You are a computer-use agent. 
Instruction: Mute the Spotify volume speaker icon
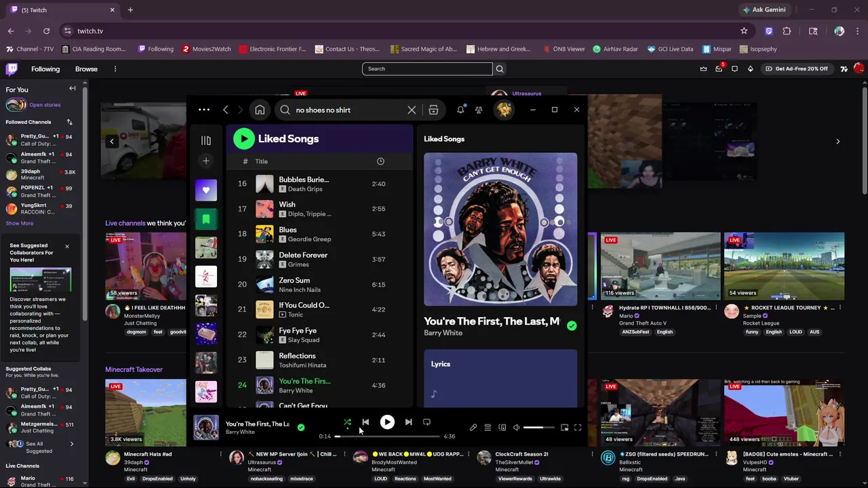(x=516, y=428)
